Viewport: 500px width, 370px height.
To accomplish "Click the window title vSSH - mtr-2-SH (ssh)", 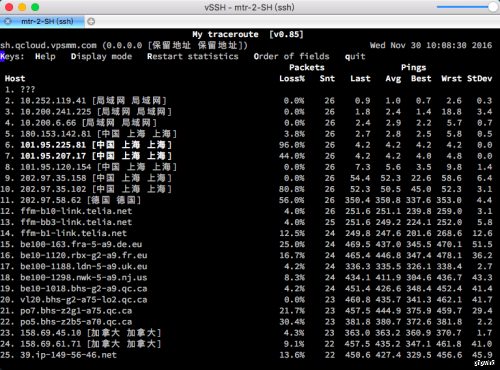I will 249,7.
